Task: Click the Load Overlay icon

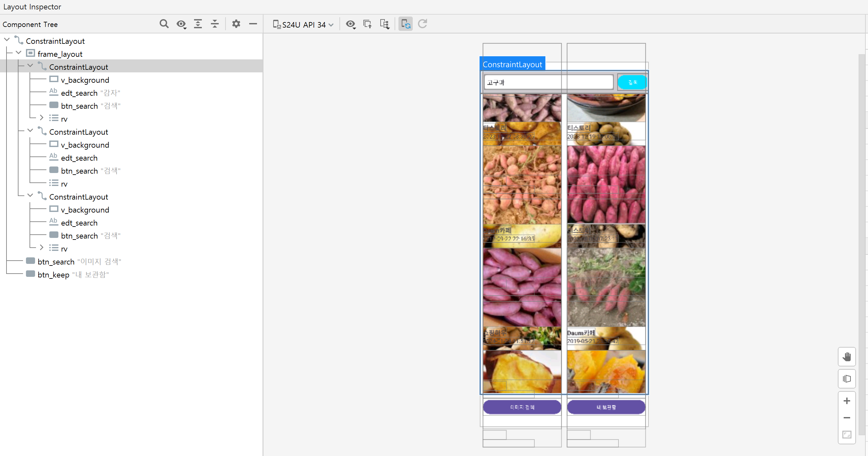Action: [x=367, y=24]
